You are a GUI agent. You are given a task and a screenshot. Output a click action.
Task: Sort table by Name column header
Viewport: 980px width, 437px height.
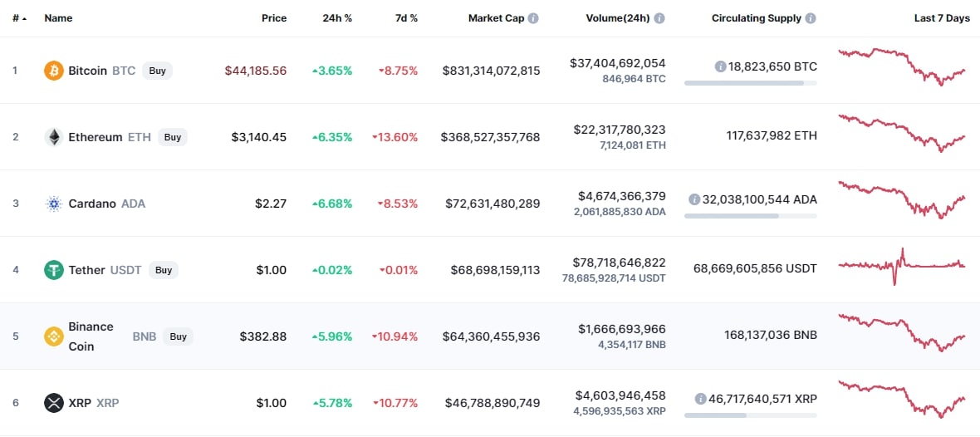click(58, 18)
